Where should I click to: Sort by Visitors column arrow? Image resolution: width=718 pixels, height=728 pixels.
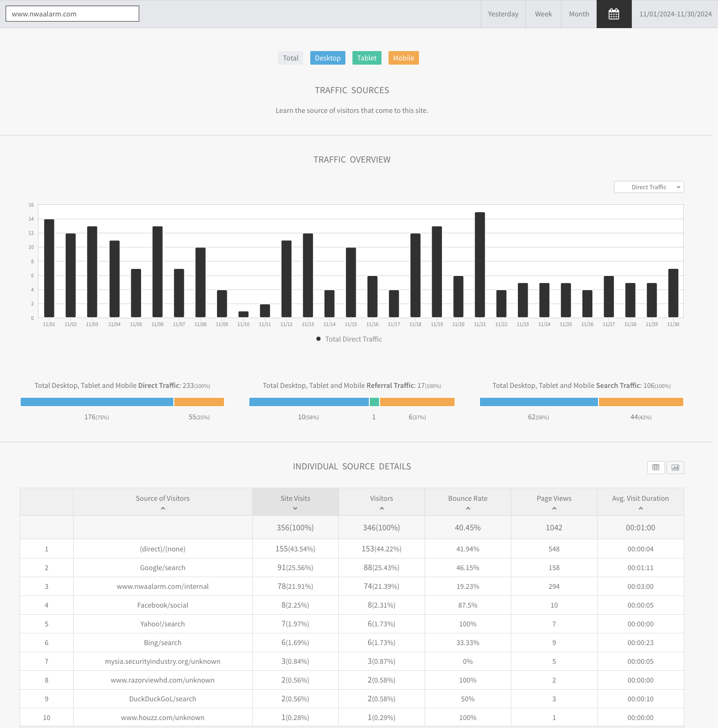click(x=381, y=508)
